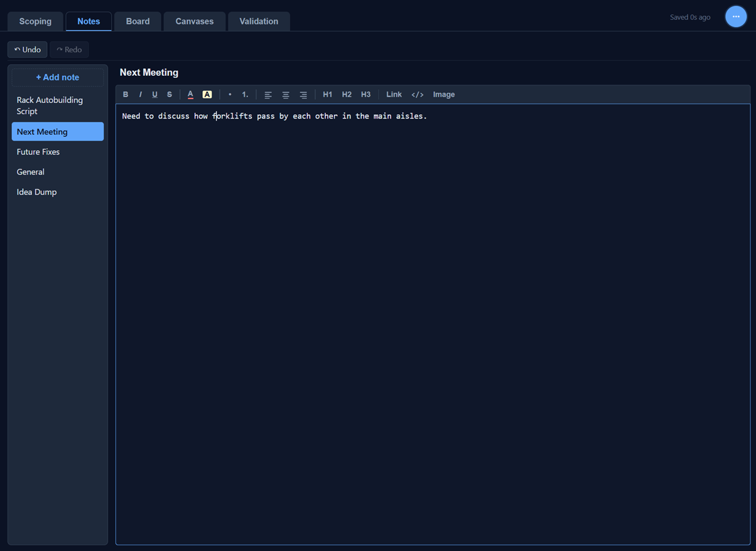Open the Future Fixes note
Image resolution: width=756 pixels, height=551 pixels.
pyautogui.click(x=58, y=152)
